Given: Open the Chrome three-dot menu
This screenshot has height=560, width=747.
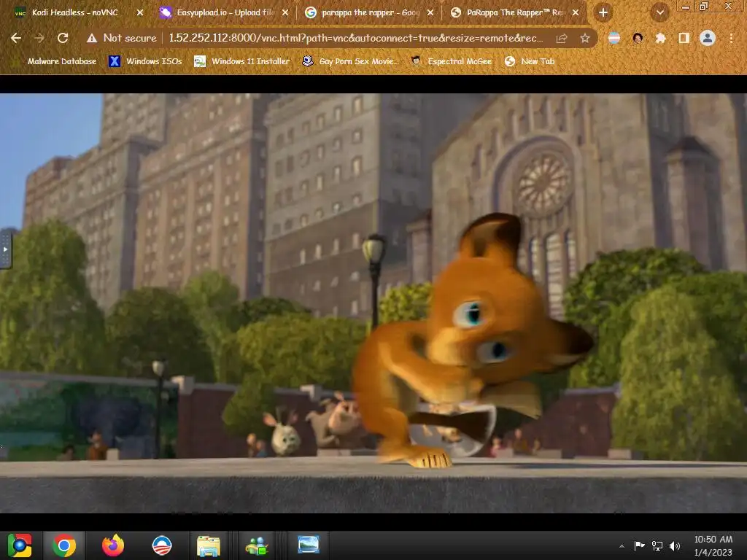Looking at the screenshot, I should pos(731,38).
